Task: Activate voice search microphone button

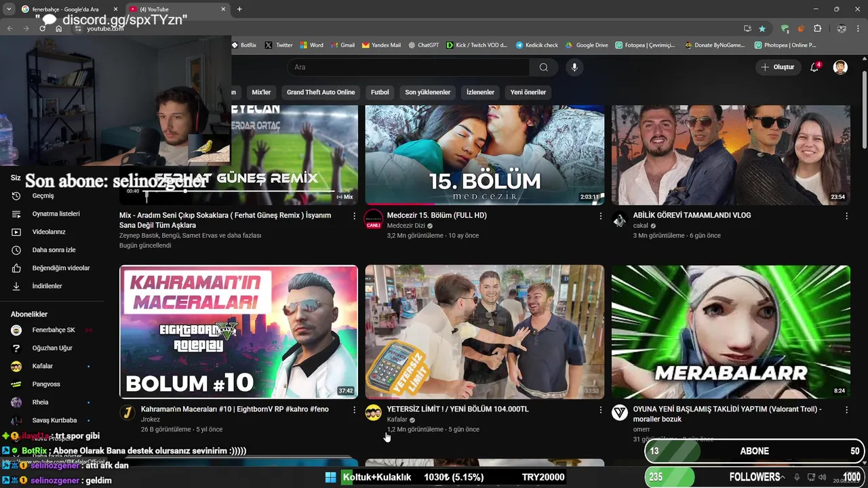Action: click(574, 67)
